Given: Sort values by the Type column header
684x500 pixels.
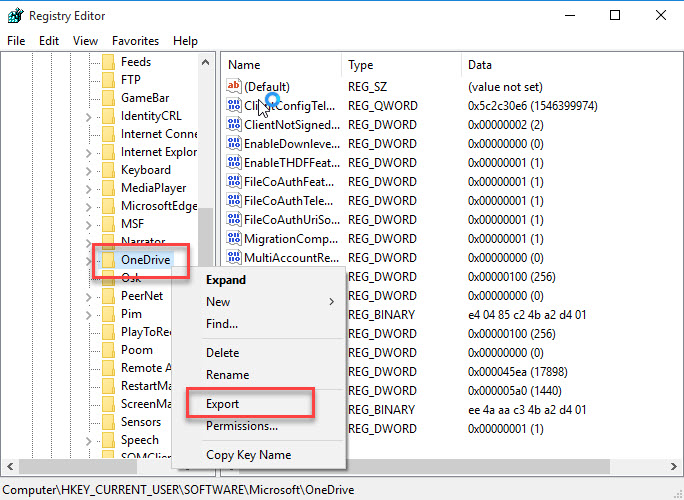Looking at the screenshot, I should (x=401, y=65).
